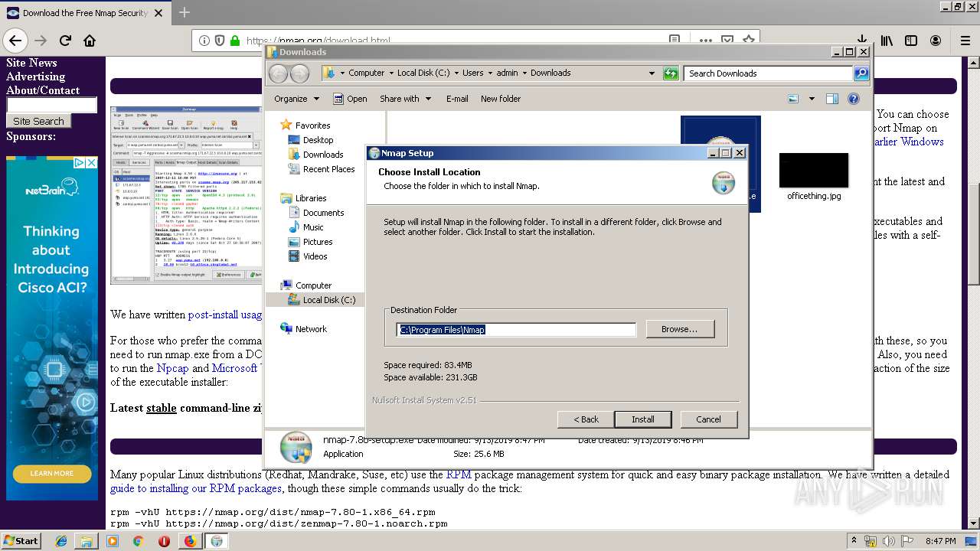
Task: Click the Install button in Nmap Setup
Action: click(x=642, y=419)
